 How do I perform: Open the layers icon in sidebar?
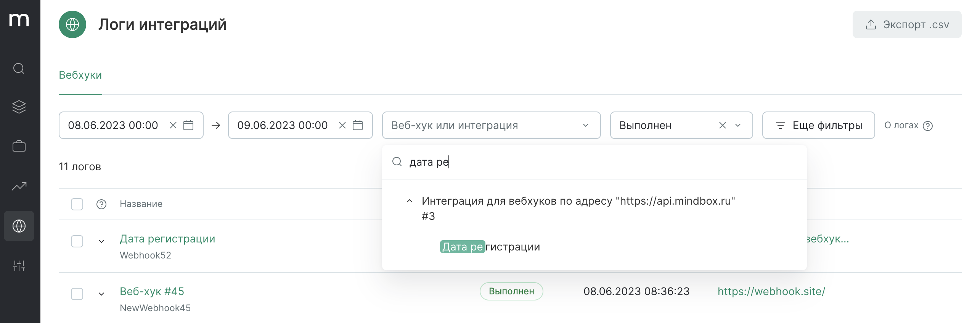(x=19, y=107)
